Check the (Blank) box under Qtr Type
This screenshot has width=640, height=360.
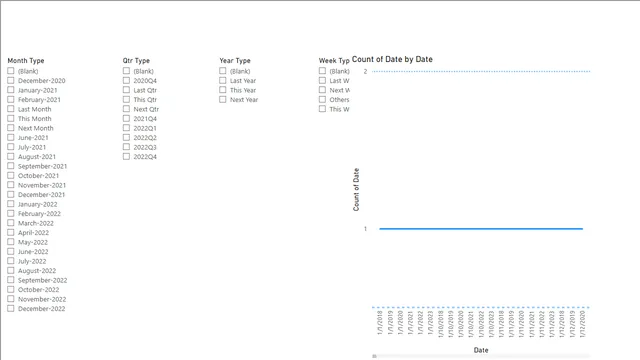click(126, 71)
